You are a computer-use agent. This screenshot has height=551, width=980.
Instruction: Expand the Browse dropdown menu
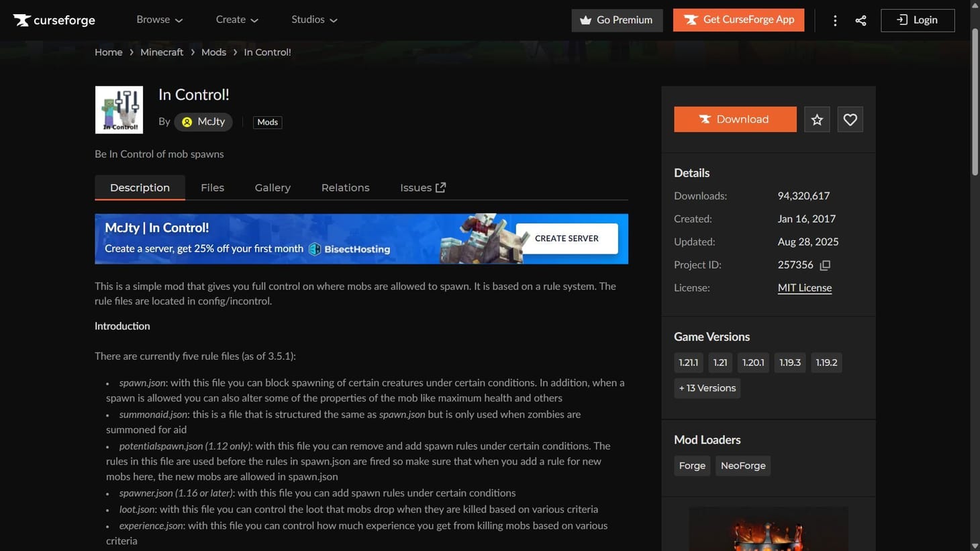coord(159,19)
